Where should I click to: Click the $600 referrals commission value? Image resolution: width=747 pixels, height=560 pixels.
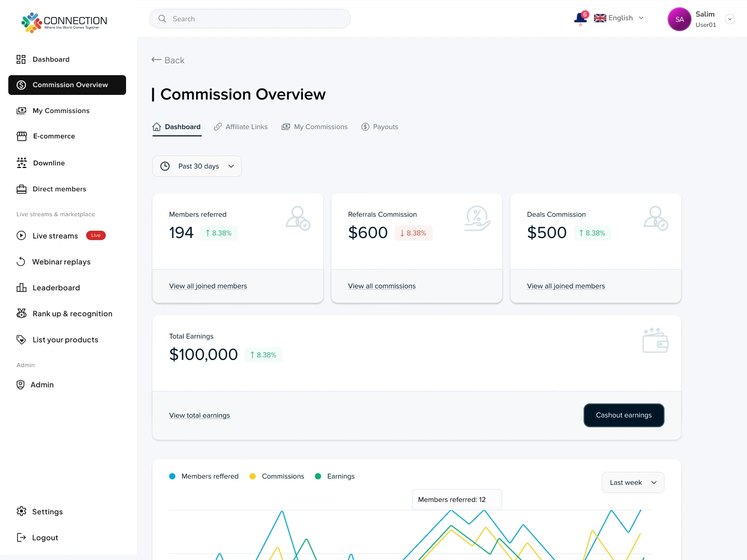click(x=368, y=233)
